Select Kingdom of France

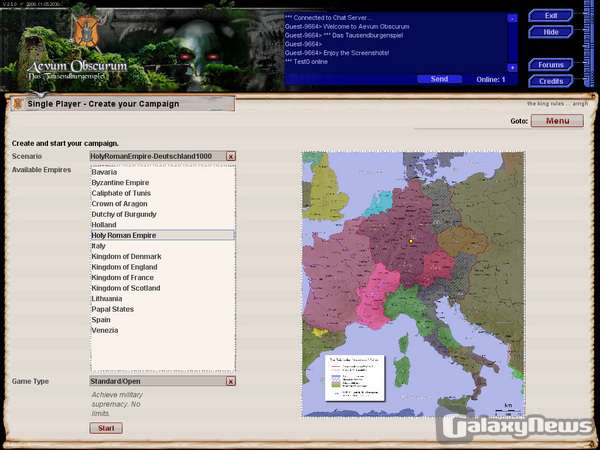coord(163,277)
